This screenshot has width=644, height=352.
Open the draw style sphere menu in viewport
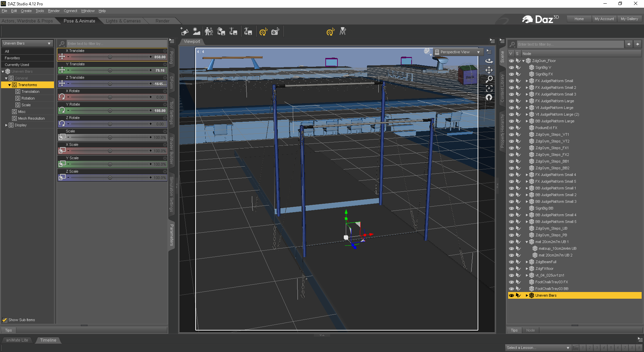427,52
